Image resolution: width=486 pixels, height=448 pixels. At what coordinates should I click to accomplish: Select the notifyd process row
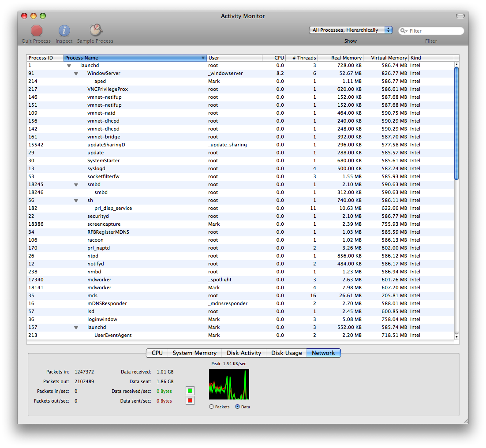pyautogui.click(x=240, y=264)
